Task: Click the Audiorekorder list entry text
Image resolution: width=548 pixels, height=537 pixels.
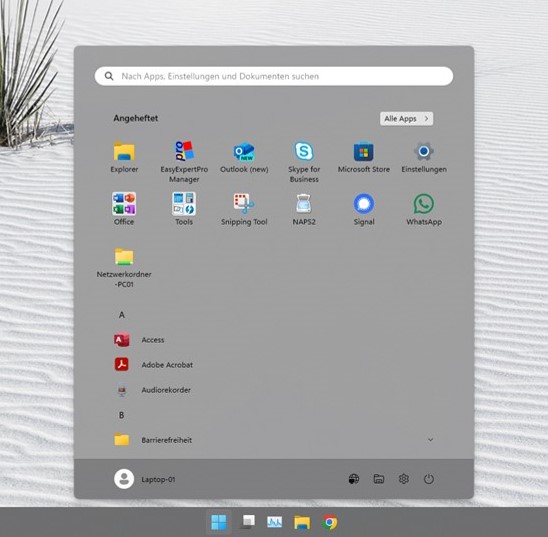Action: [x=166, y=390]
